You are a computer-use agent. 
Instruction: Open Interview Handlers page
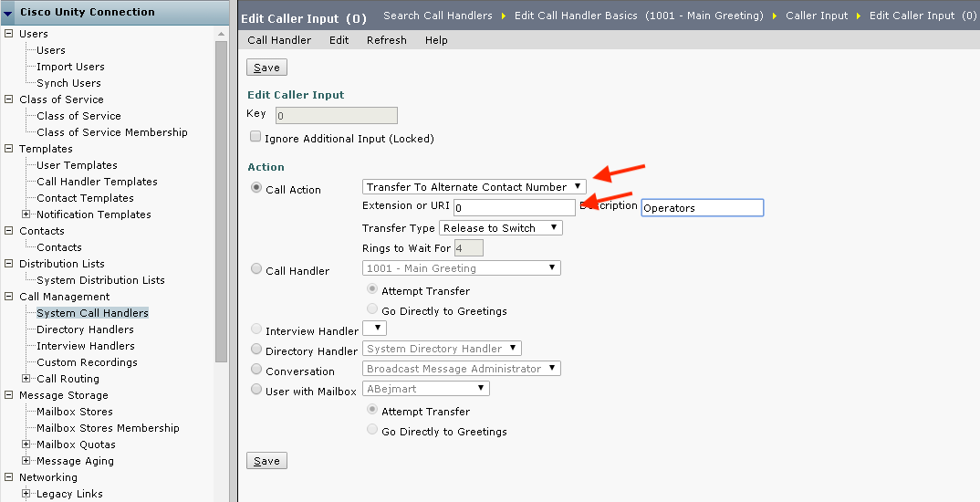click(86, 346)
